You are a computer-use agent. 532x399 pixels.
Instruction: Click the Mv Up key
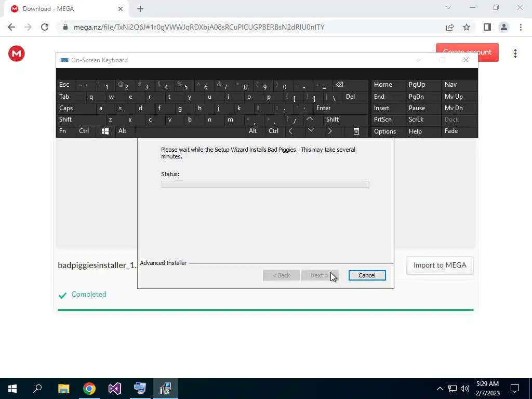click(459, 97)
